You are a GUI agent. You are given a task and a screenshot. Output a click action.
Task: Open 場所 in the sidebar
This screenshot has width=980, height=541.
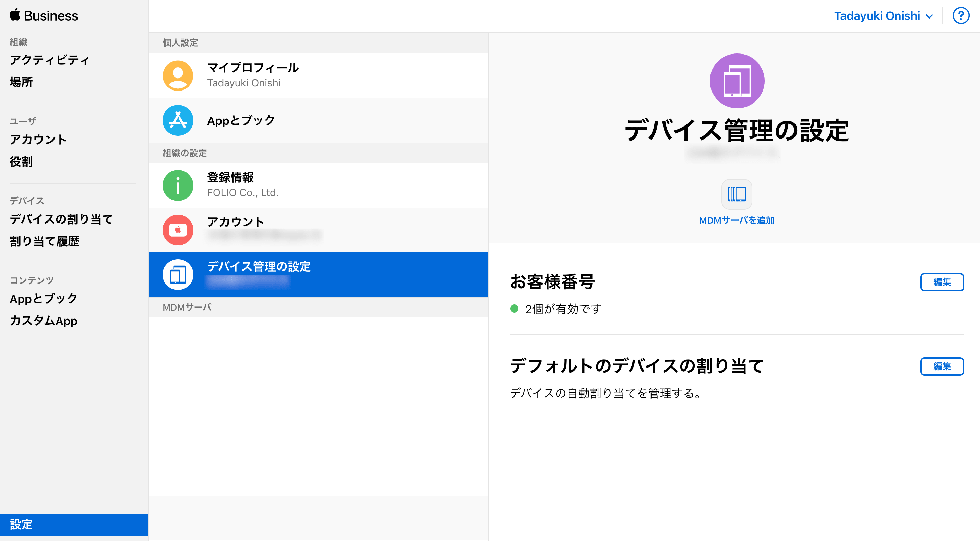[21, 82]
